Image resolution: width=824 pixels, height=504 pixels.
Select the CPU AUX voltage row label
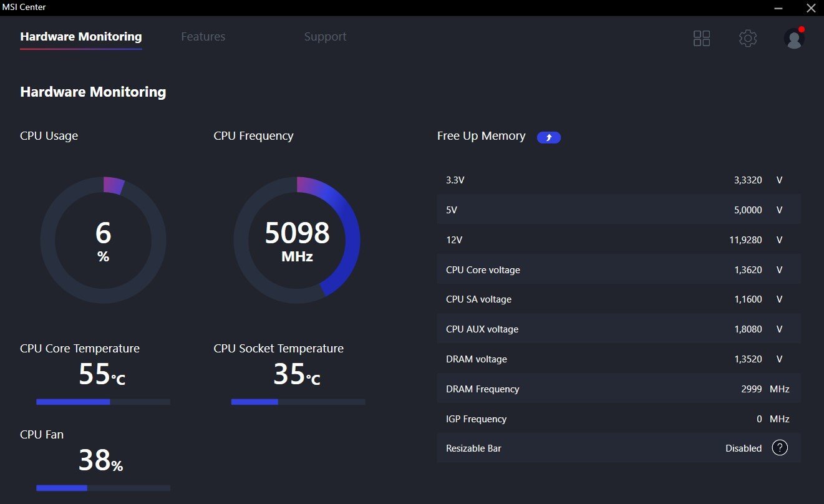[x=482, y=329]
